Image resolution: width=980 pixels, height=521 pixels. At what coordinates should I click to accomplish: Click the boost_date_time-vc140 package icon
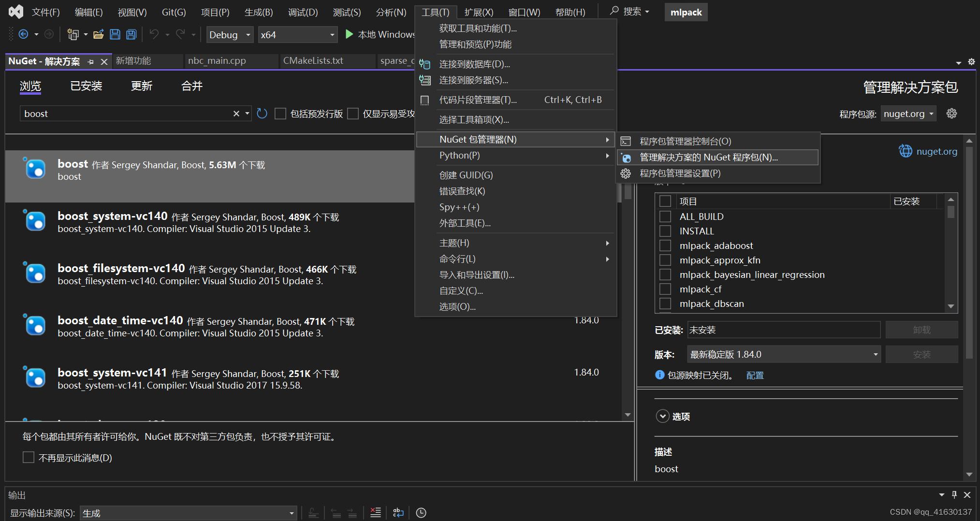[x=35, y=325]
